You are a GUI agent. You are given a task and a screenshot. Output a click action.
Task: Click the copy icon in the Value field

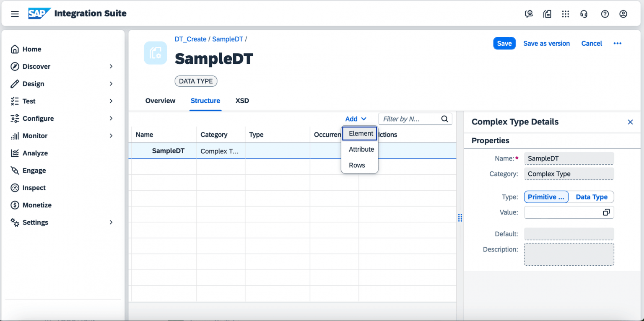pyautogui.click(x=605, y=212)
